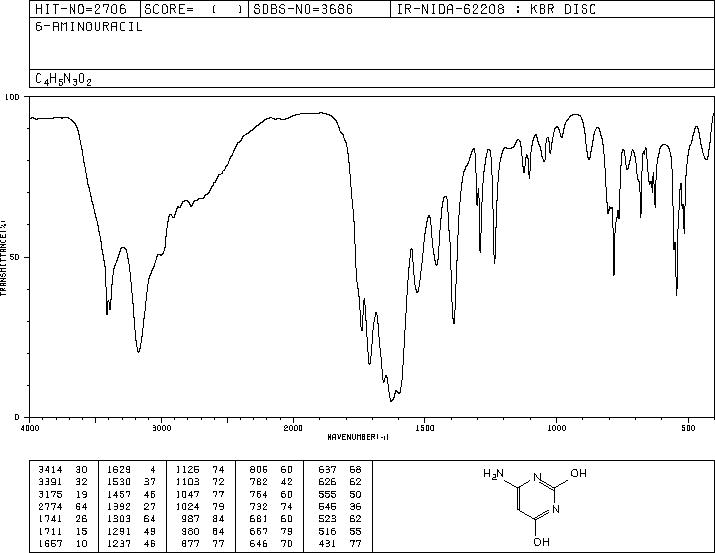The width and height of the screenshot is (715, 553).
Task: Select peak value 1291 in table
Action: coord(119,532)
